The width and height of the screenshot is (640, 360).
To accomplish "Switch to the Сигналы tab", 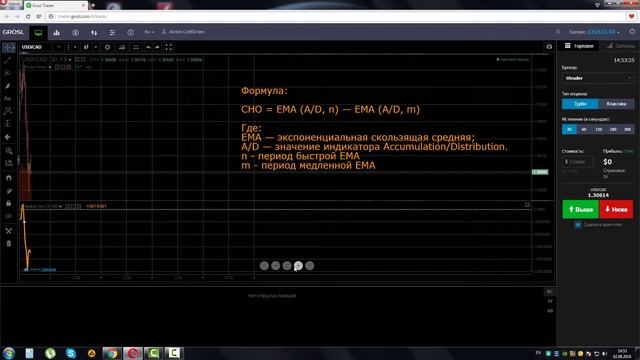I will point(620,46).
